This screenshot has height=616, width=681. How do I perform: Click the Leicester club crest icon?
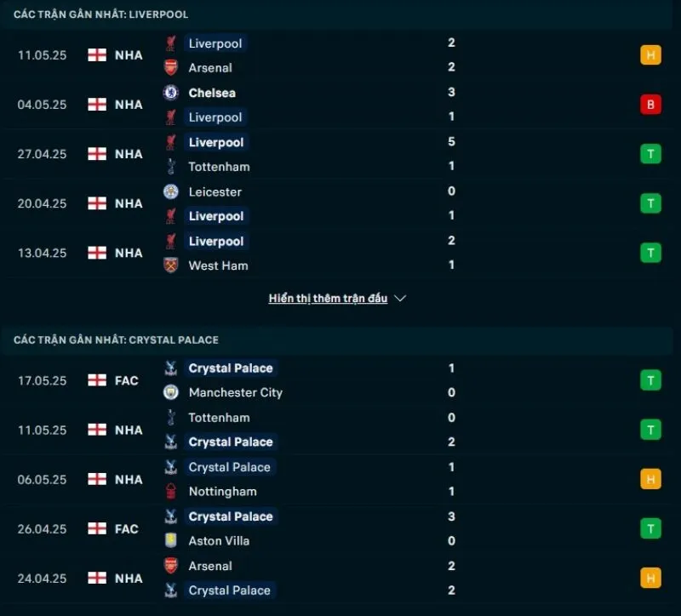click(x=171, y=191)
